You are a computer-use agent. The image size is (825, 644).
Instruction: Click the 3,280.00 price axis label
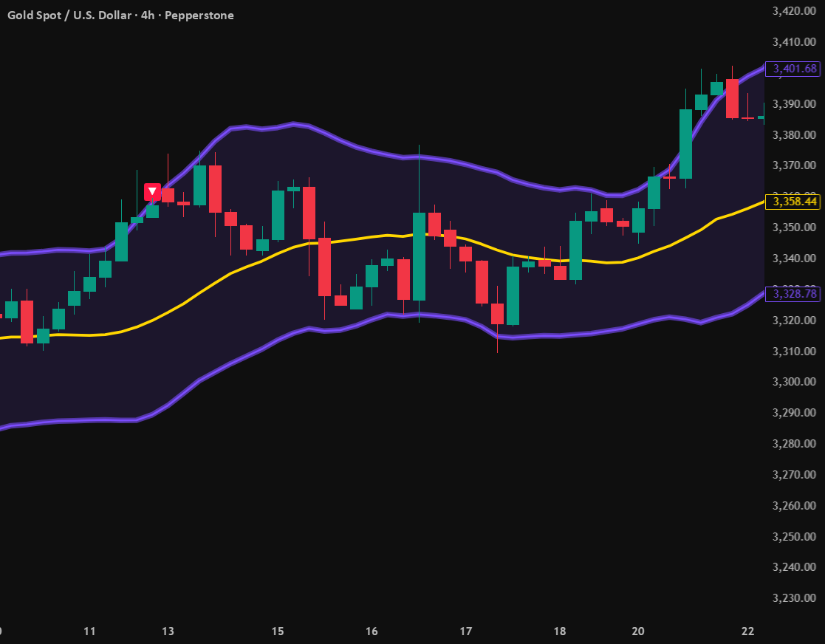pyautogui.click(x=794, y=444)
